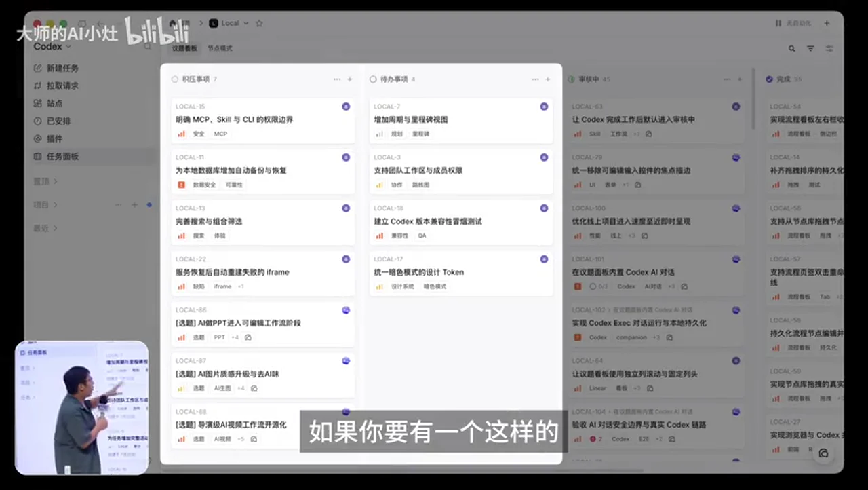This screenshot has height=490, width=868.
Task: Expand the 最近 section
Action: [45, 228]
